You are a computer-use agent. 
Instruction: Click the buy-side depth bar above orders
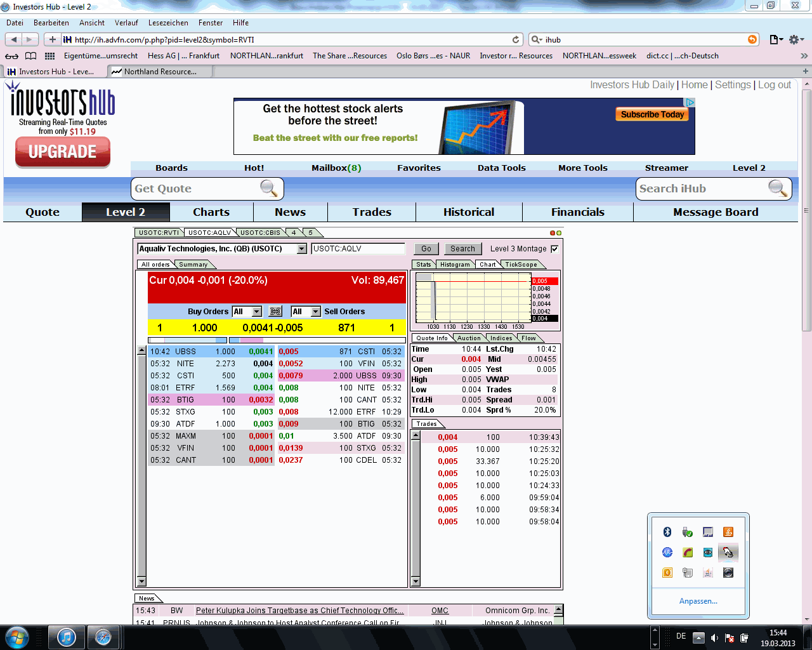pyautogui.click(x=187, y=341)
